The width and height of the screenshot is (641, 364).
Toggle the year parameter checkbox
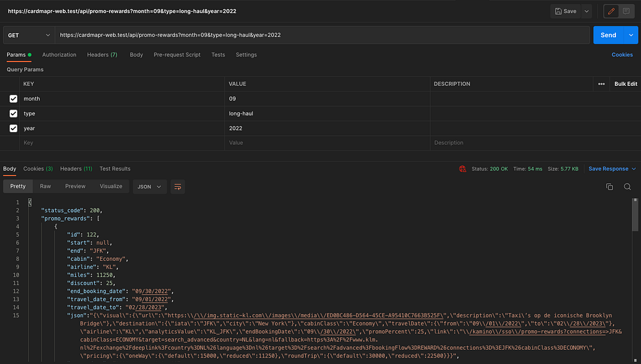point(13,128)
